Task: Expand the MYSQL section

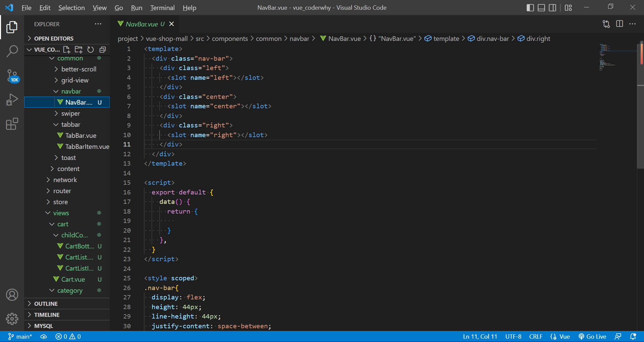Action: click(67, 326)
